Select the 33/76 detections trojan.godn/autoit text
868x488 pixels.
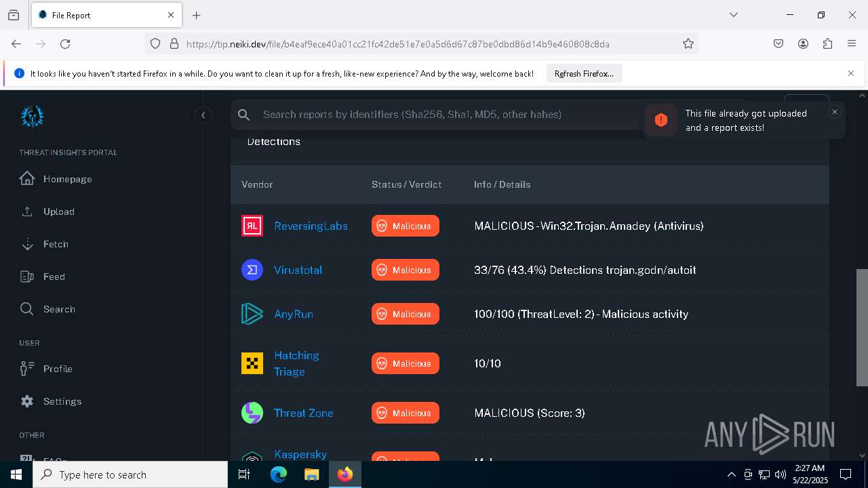point(585,270)
